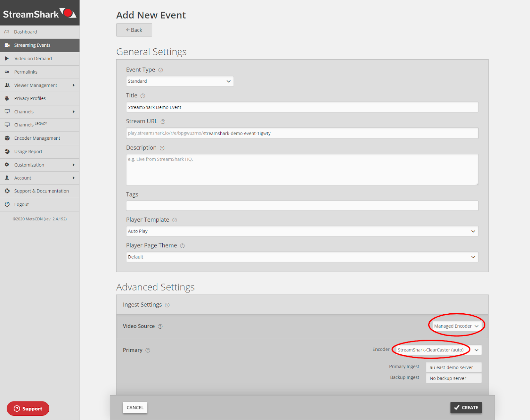The width and height of the screenshot is (530, 420).
Task: Click the Logout power icon
Action: (7, 204)
